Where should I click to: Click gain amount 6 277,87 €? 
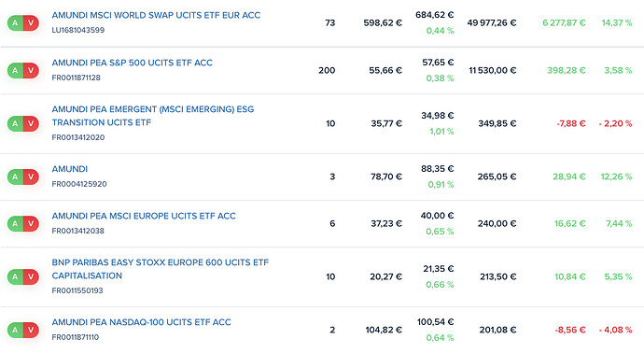tap(564, 23)
